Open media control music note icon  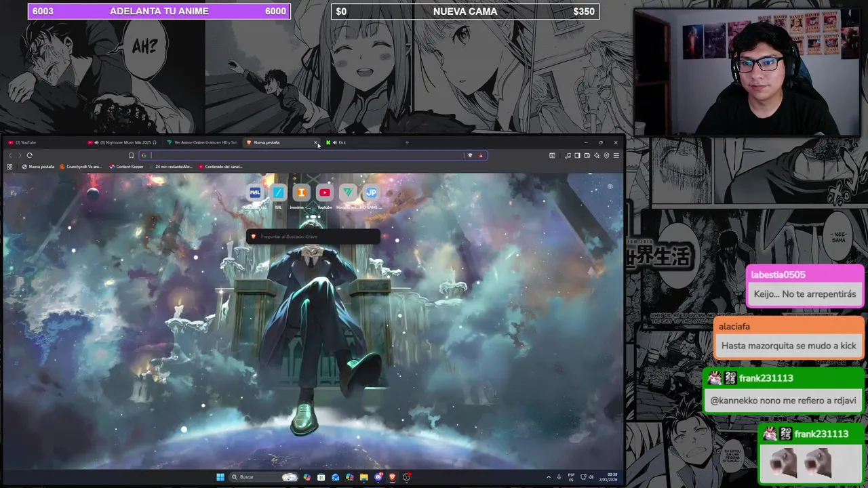tap(568, 155)
